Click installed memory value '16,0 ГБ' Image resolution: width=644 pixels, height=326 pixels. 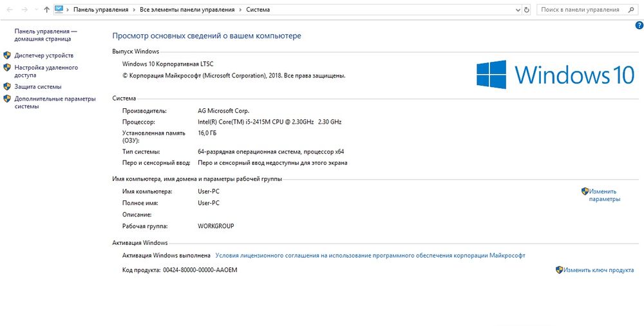[x=207, y=133]
